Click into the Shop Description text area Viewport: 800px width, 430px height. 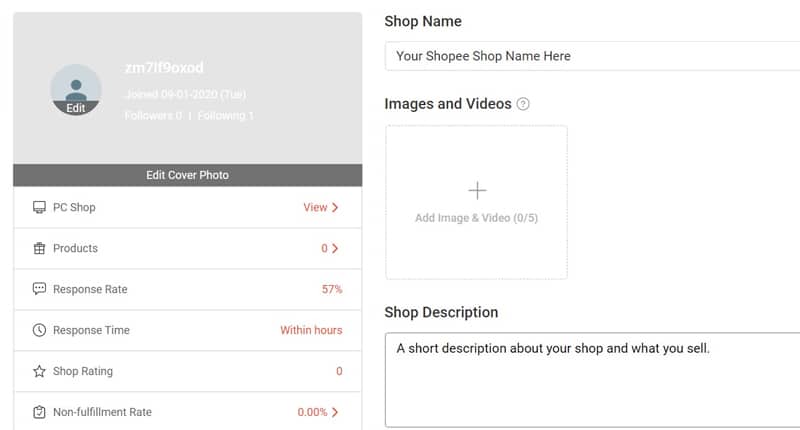(x=592, y=380)
